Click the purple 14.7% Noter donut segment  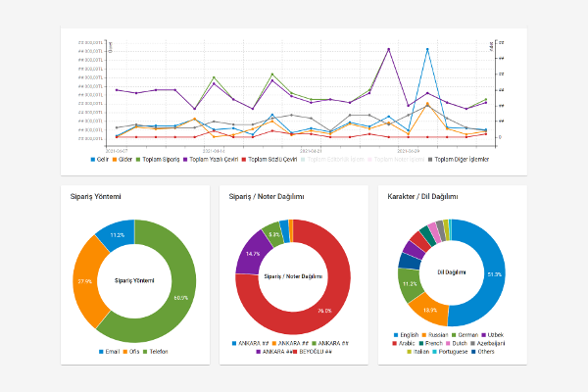(x=253, y=254)
